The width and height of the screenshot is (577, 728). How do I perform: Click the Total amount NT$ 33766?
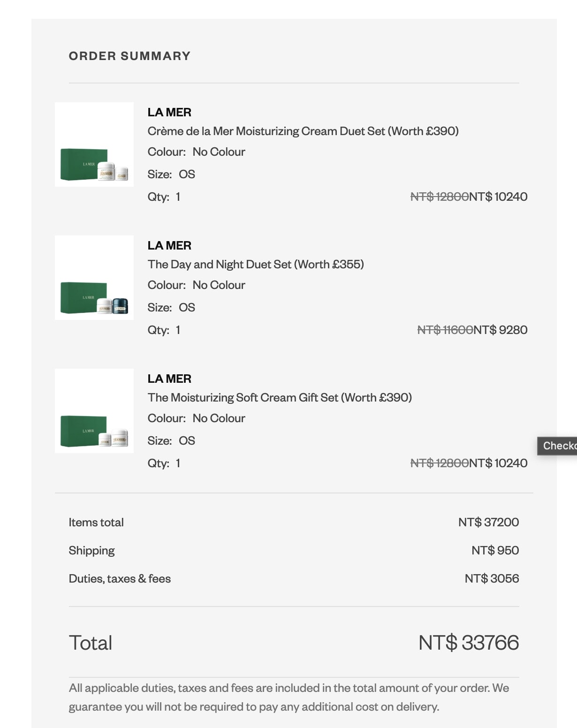[x=469, y=643]
